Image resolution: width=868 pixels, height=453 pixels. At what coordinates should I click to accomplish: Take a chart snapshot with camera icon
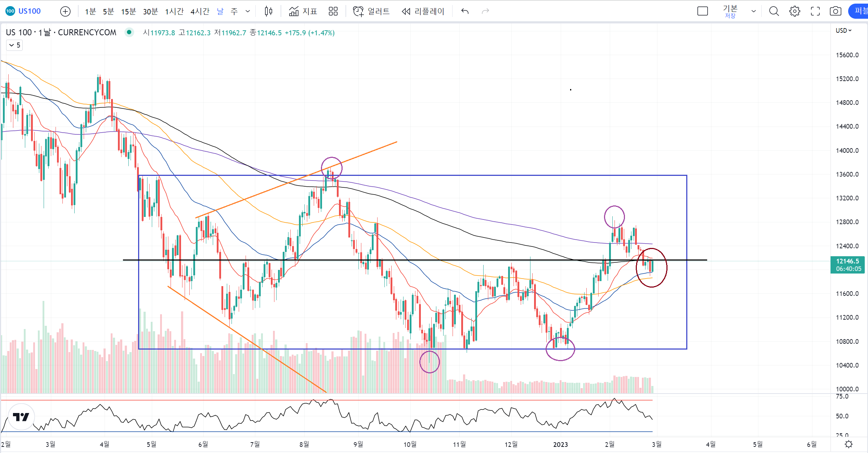pyautogui.click(x=835, y=12)
